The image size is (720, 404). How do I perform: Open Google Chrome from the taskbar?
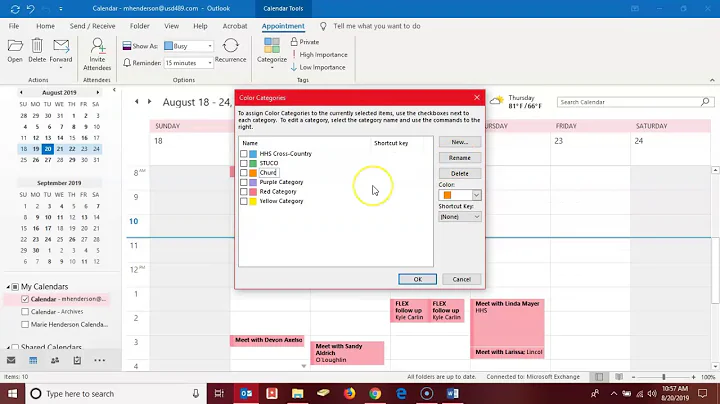pos(375,393)
